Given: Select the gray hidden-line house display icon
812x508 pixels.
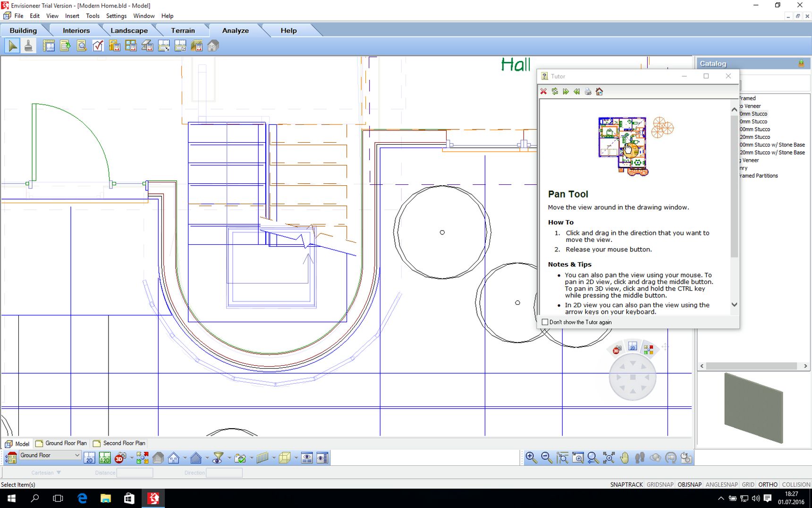Looking at the screenshot, I should (158, 457).
